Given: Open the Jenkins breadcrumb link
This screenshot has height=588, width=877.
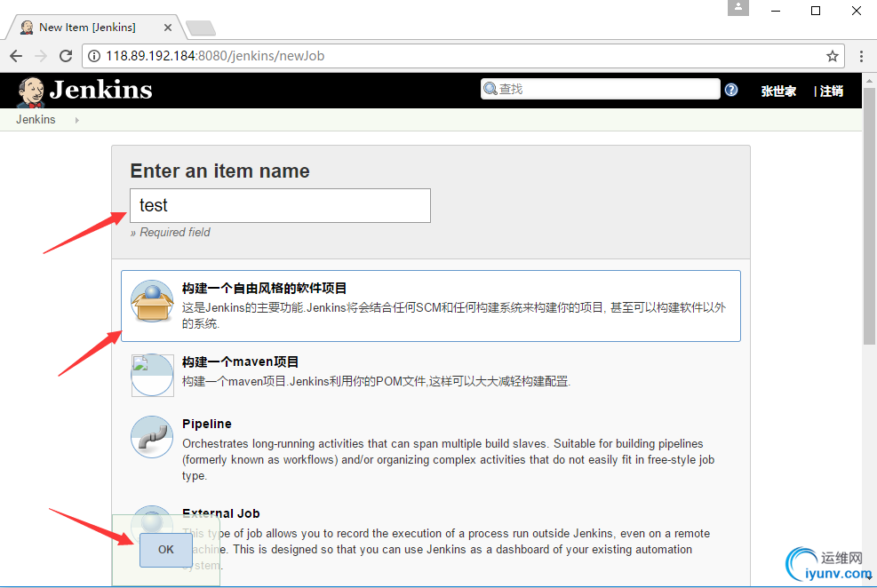Looking at the screenshot, I should [36, 120].
